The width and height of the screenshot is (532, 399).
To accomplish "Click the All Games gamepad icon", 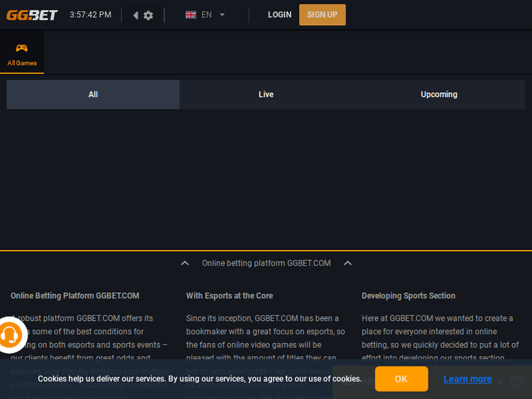I will [22, 48].
